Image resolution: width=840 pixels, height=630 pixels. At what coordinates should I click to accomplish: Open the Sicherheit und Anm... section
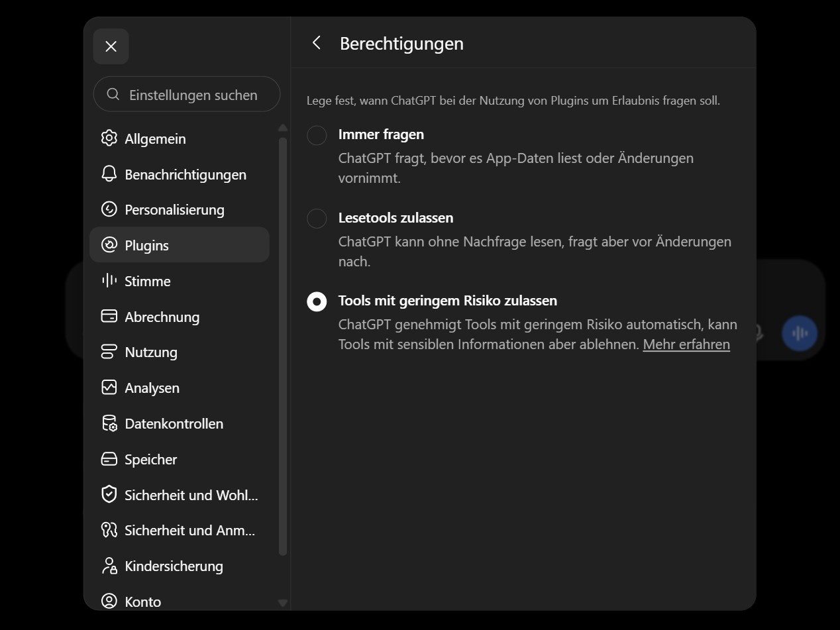point(179,530)
